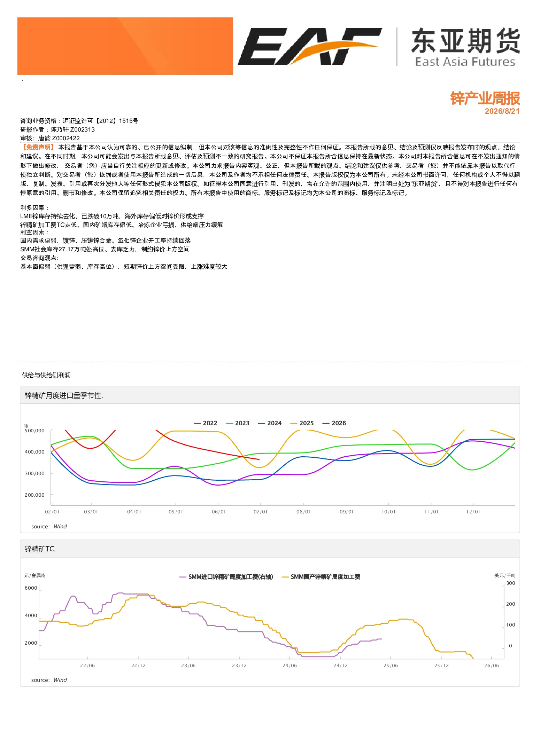
Task: Click the chart title "锌精矿月度进口量季节性."
Action: [x=64, y=395]
